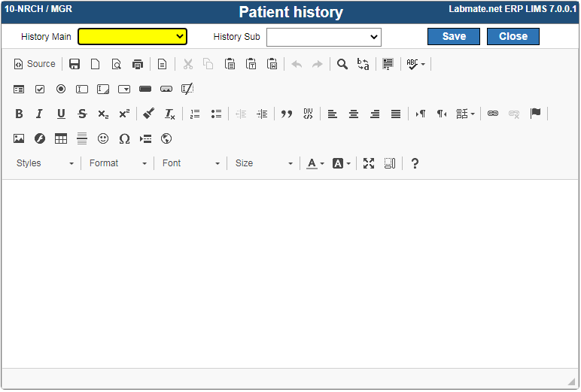Viewport: 581px width, 392px height.
Task: Open the text color picker
Action: coord(315,163)
